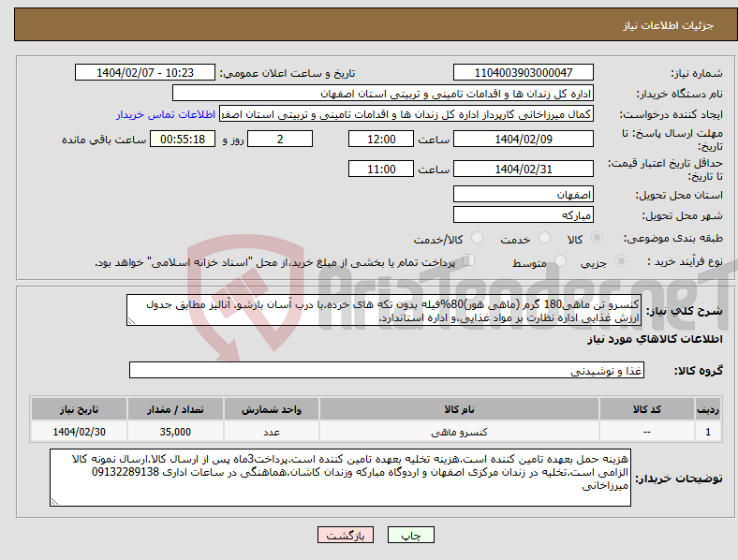Click the طبقه بندی موضوعی label
Screen dimensions: 738x560
pos(673,238)
